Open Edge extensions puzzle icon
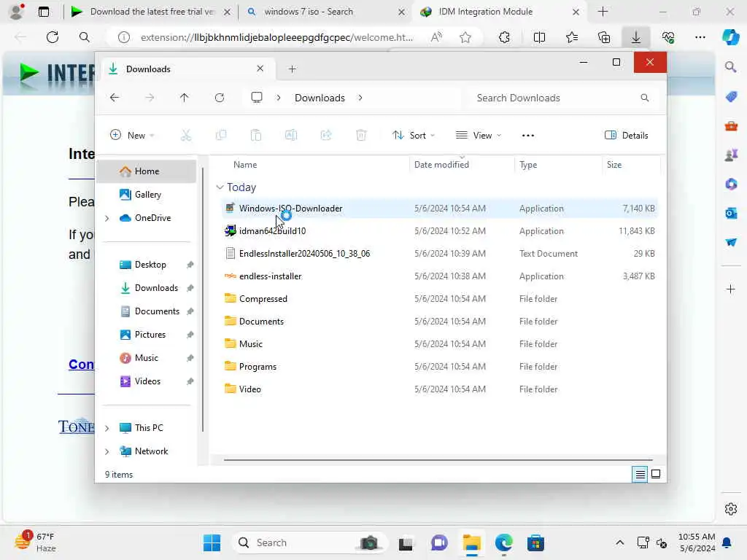This screenshot has width=747, height=560. click(504, 37)
